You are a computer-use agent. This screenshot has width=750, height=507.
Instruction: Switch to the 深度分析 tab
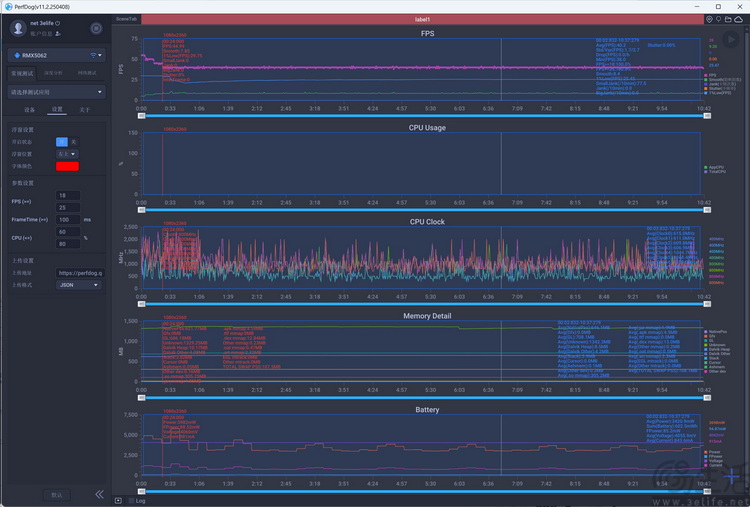(53, 73)
